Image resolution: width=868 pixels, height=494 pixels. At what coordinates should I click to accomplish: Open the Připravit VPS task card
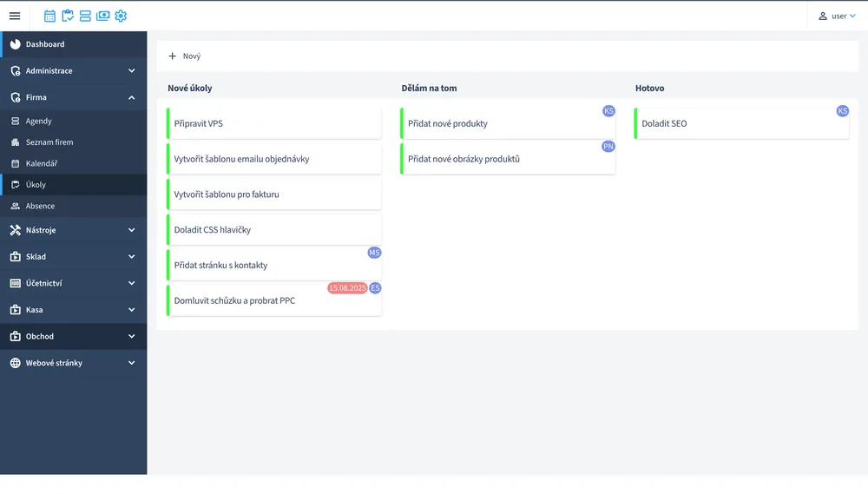[274, 123]
